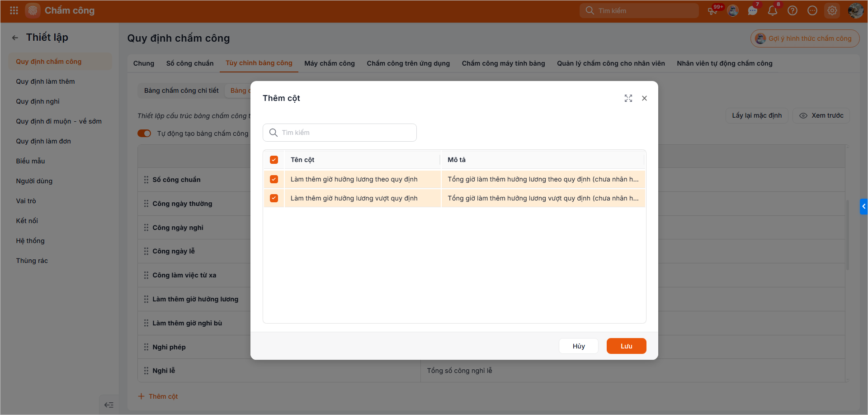
Task: Expand the blue side panel arrow
Action: tap(863, 206)
